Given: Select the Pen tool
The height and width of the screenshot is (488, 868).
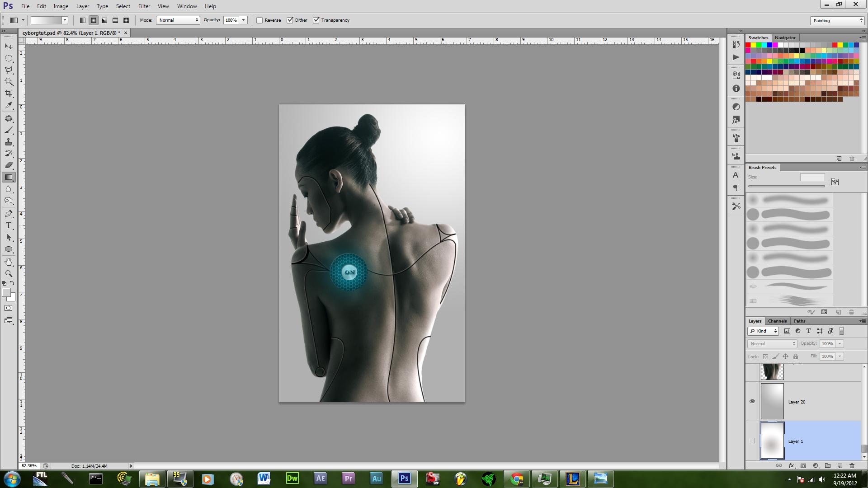Looking at the screenshot, I should pyautogui.click(x=9, y=214).
